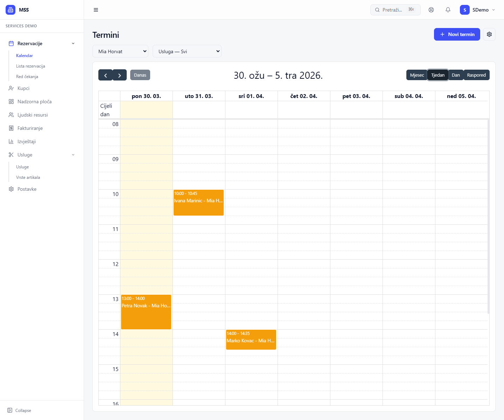Click the hamburger menu icon
The image size is (504, 420).
(96, 10)
